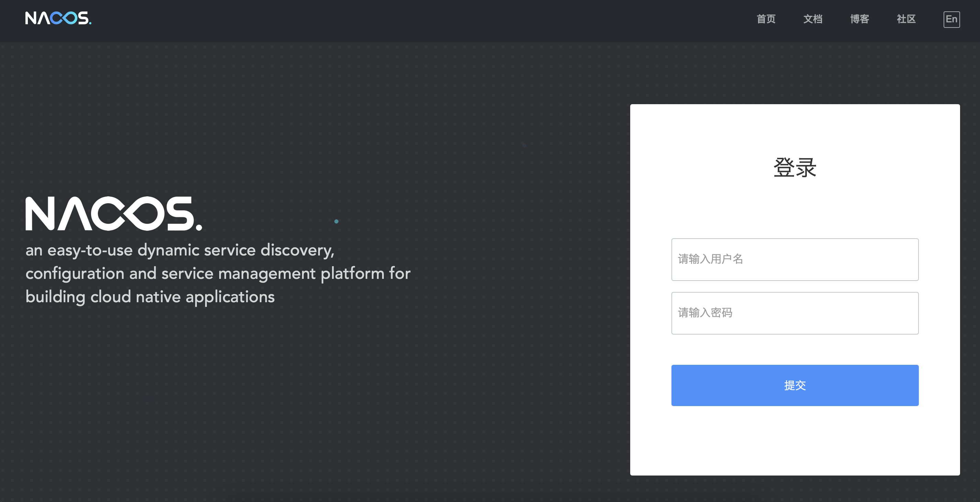This screenshot has width=980, height=502.
Task: Click the 文档 link in the header
Action: click(x=813, y=19)
